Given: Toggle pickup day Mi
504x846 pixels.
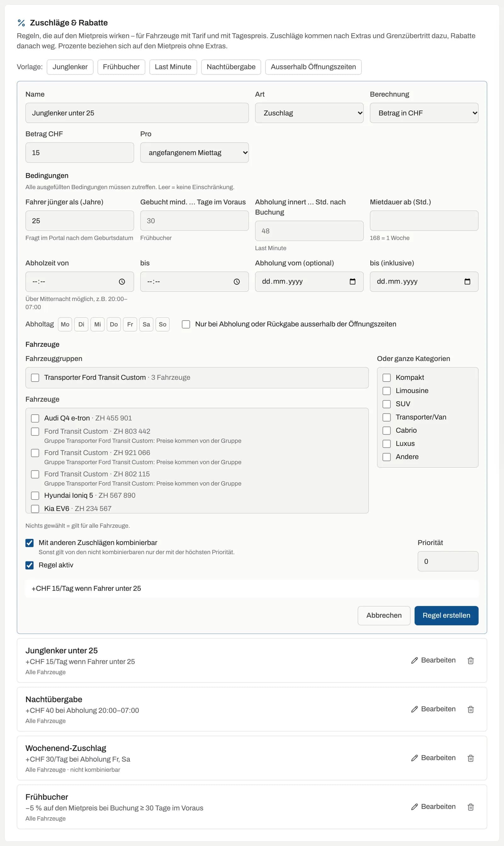Looking at the screenshot, I should 97,324.
